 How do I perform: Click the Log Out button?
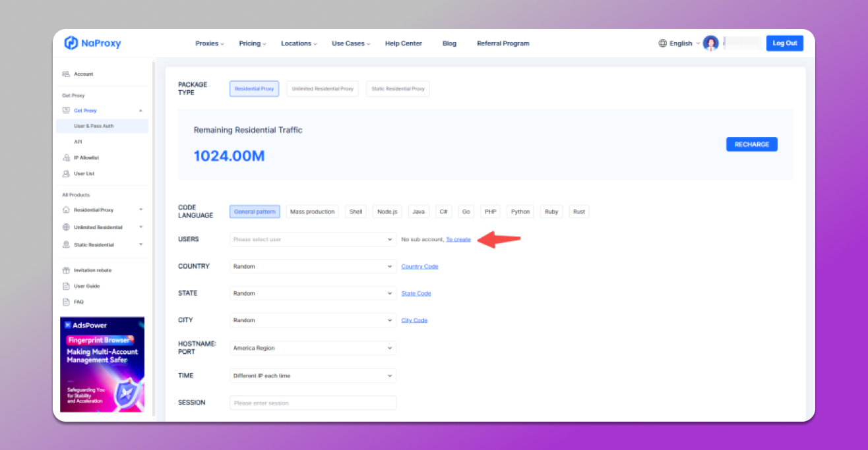click(x=785, y=43)
